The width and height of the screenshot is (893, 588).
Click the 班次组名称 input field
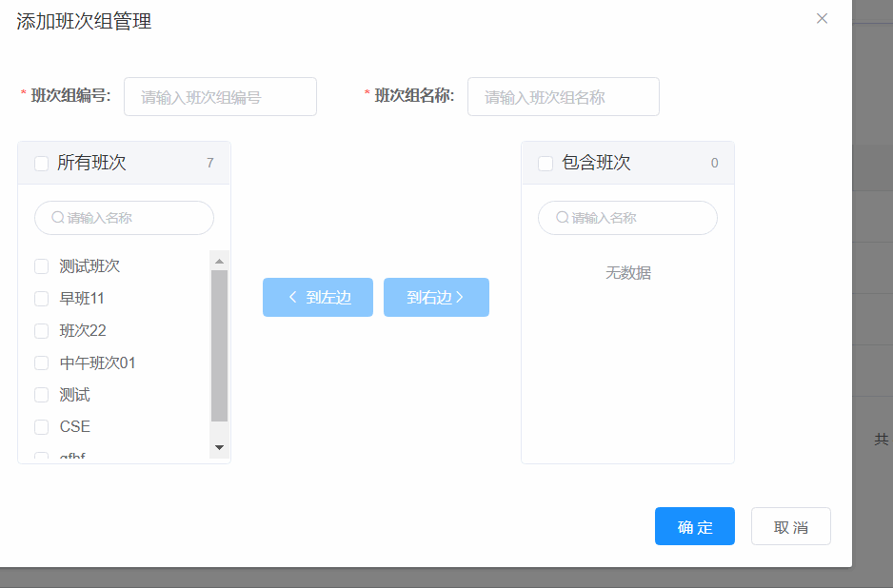tap(563, 96)
